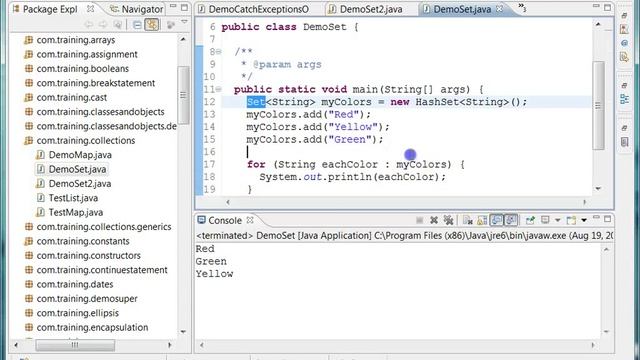Select the com.training.collections.generics package
The image size is (640, 360).
point(104,227)
